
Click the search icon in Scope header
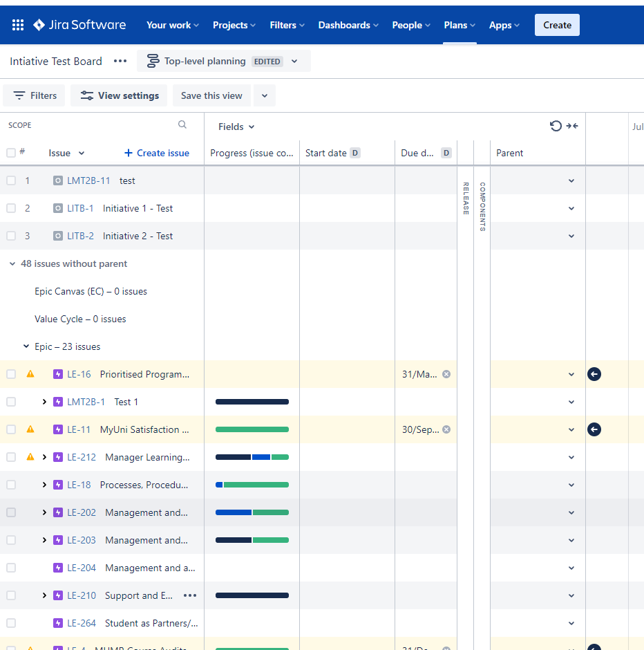[x=182, y=124]
